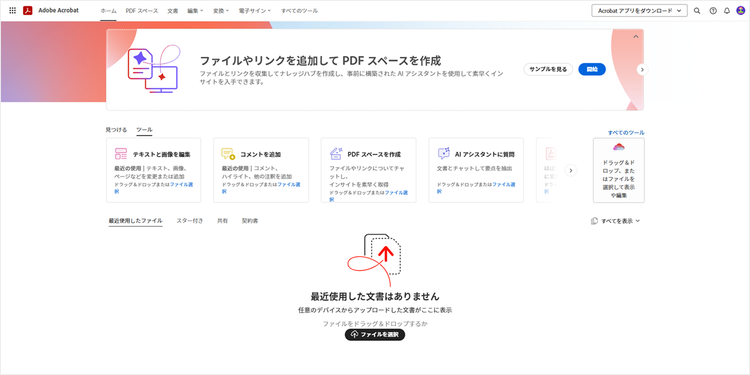Expand the 電子サイン menu

click(x=255, y=11)
